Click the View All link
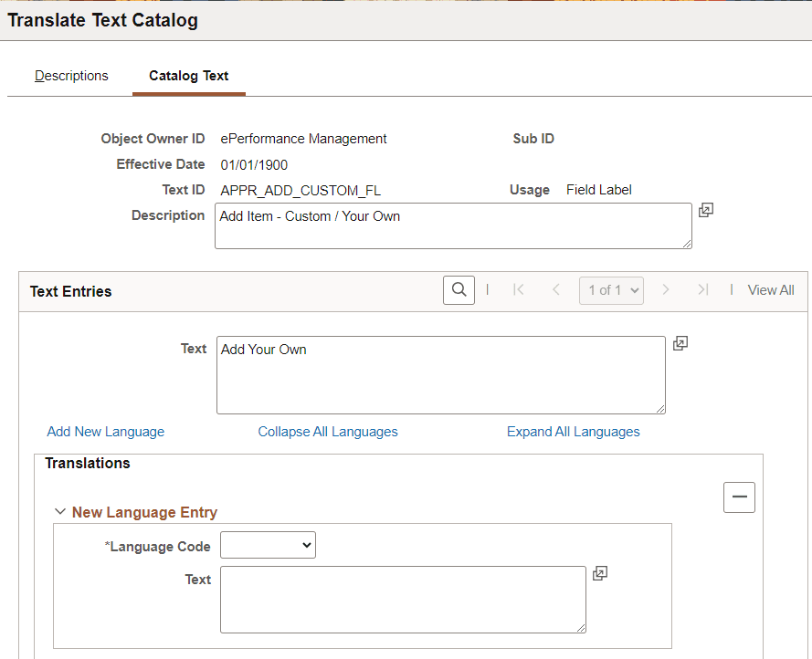 (771, 289)
